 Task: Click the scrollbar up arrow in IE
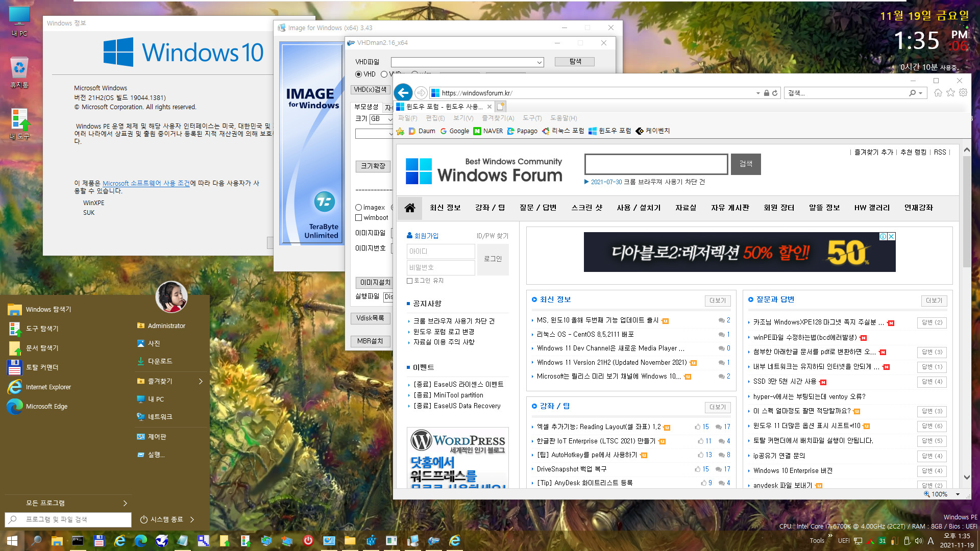[967, 151]
